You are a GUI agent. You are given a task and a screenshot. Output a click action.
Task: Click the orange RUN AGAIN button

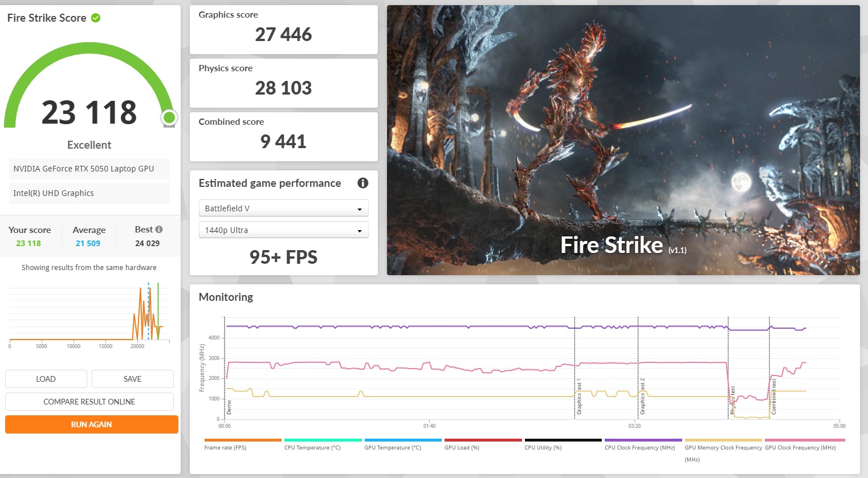click(x=91, y=424)
